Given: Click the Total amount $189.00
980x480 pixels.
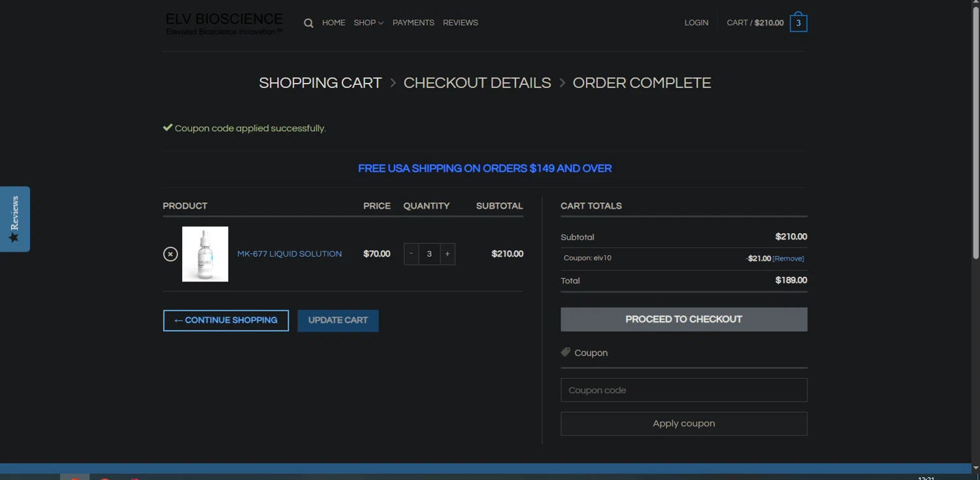Looking at the screenshot, I should pos(791,280).
